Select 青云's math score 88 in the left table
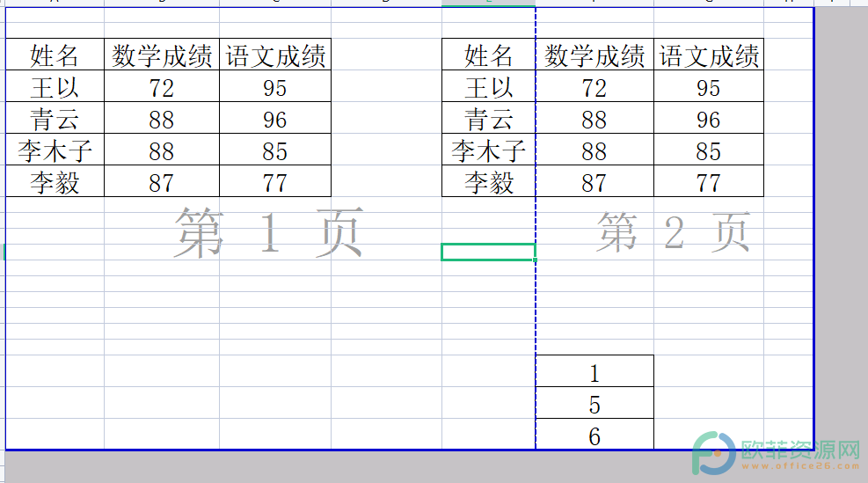Viewport: 868px width, 483px height. pos(162,117)
